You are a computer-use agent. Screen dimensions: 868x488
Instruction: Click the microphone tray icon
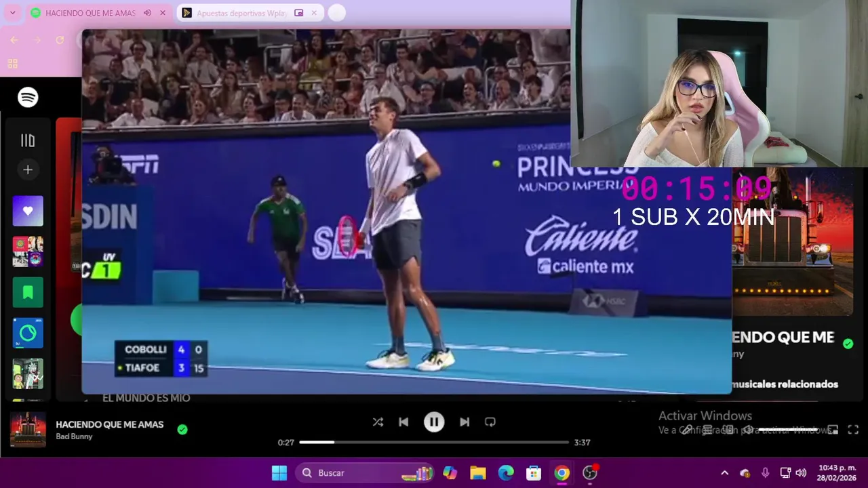766,473
